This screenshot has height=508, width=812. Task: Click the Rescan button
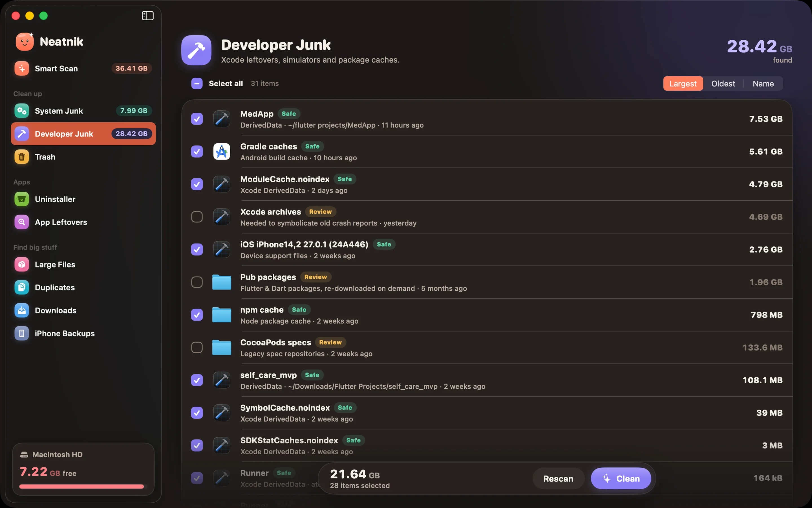click(x=558, y=478)
